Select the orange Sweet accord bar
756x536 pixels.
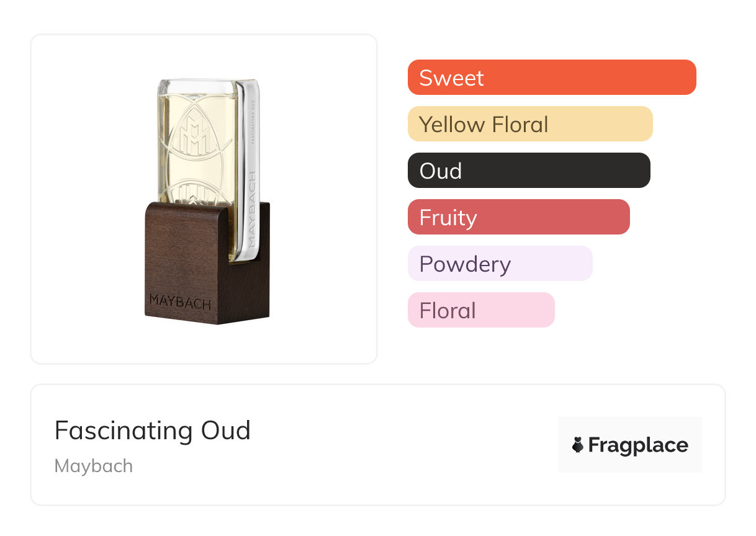coord(551,78)
